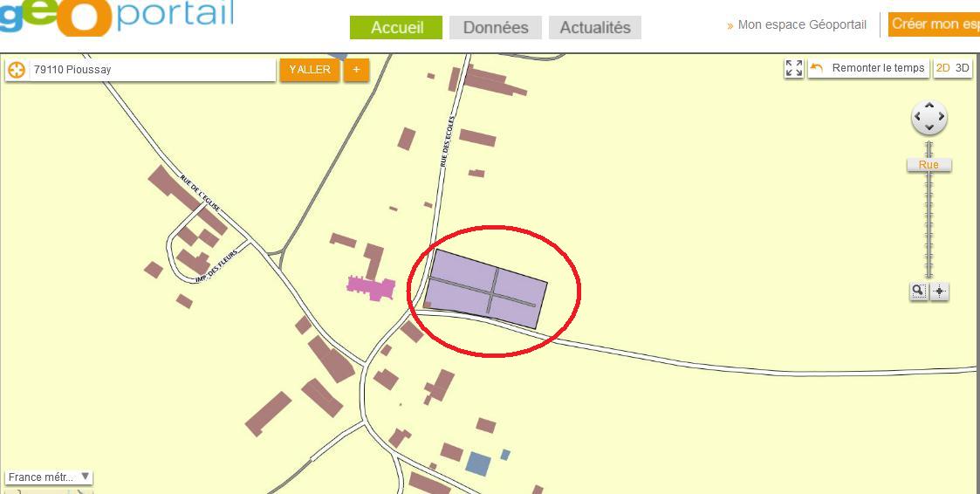
Task: Pan map up with compass arrow
Action: tap(929, 106)
